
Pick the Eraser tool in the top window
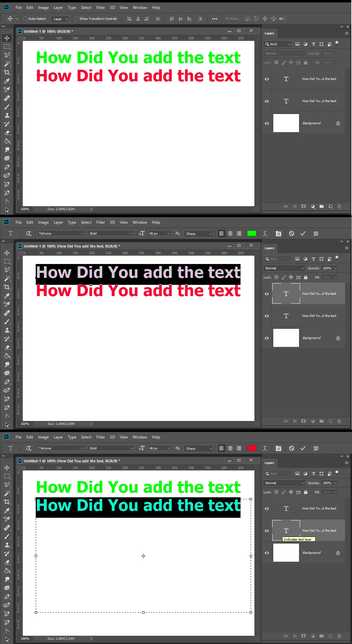(x=7, y=133)
